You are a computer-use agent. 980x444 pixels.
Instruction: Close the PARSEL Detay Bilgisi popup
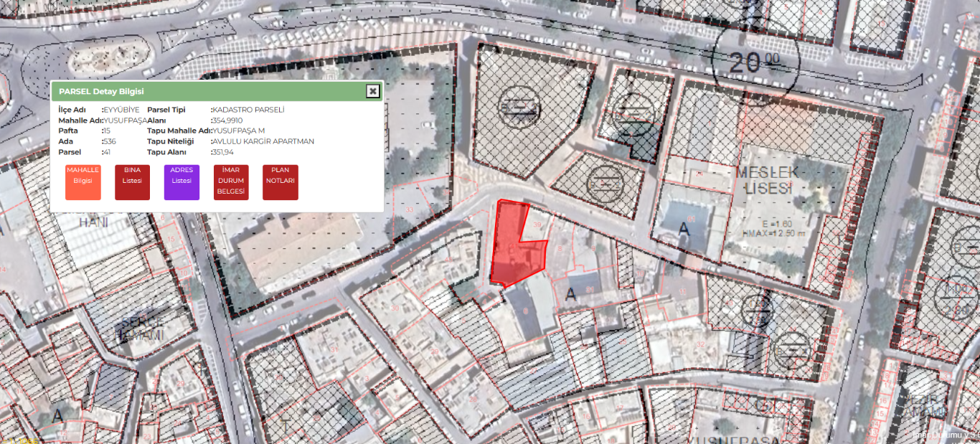click(x=372, y=91)
